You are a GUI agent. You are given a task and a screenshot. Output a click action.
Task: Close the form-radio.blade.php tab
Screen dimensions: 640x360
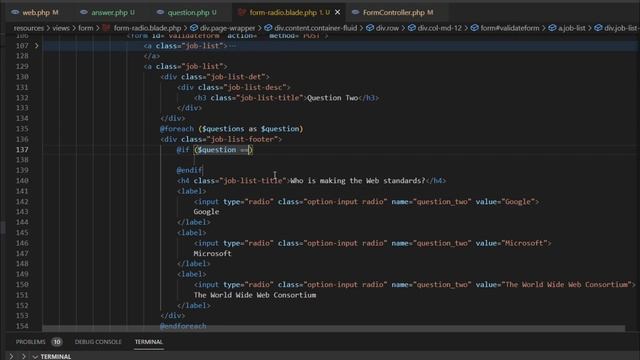tap(338, 13)
